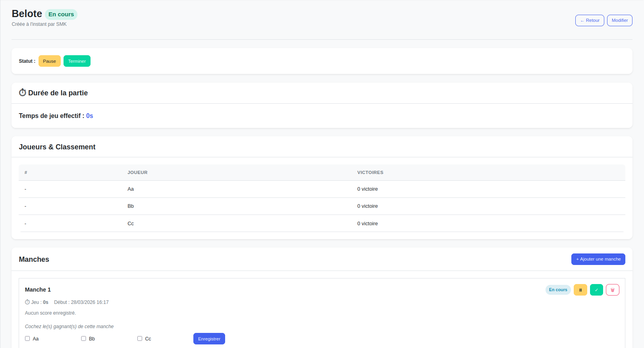The image size is (644, 348).
Task: Click the JOUEUR column header
Action: [137, 172]
